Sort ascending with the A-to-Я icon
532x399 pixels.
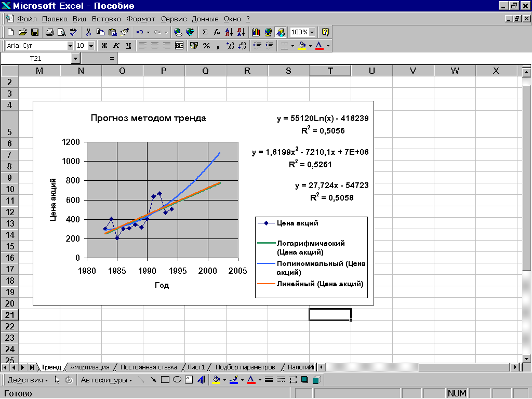click(229, 32)
